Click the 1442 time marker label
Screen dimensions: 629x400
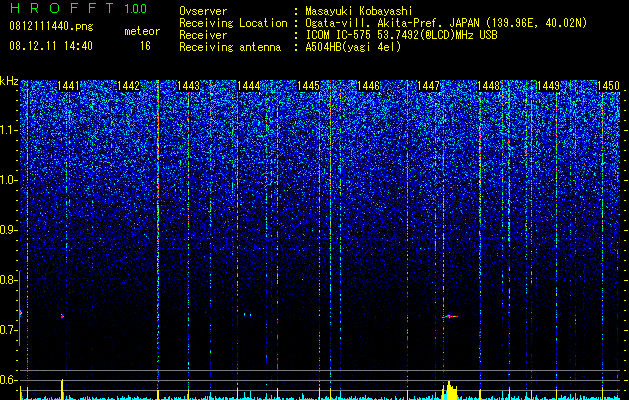(x=128, y=86)
